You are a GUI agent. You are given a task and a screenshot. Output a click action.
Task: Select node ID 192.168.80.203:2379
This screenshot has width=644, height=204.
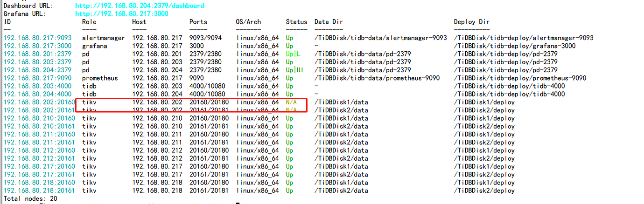[37, 62]
